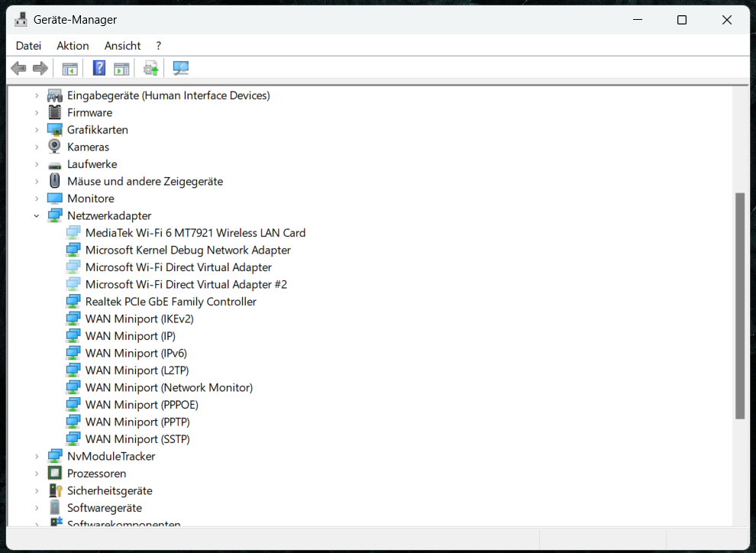
Task: Click the update driver toolbar icon
Action: coord(151,69)
